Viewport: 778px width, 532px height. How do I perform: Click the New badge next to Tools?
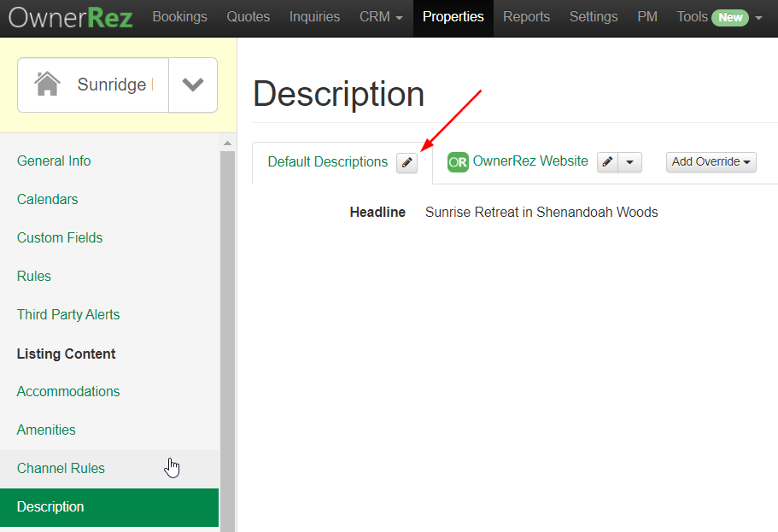point(729,15)
